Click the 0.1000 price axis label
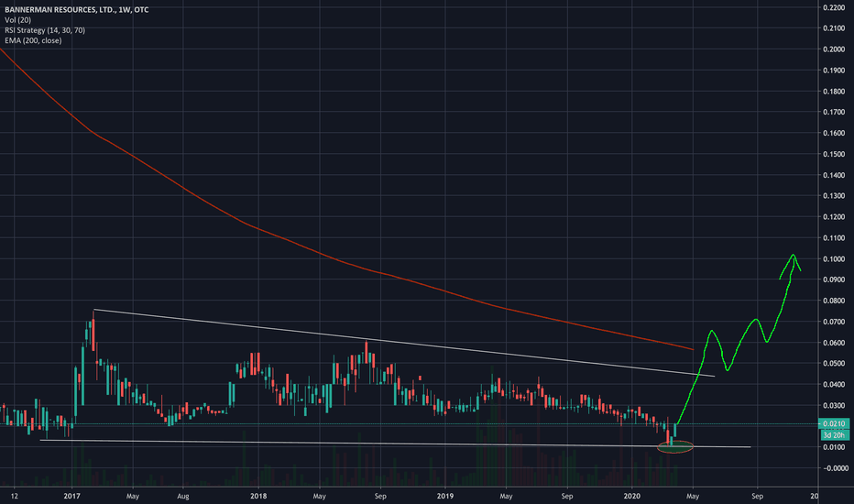 pos(834,258)
